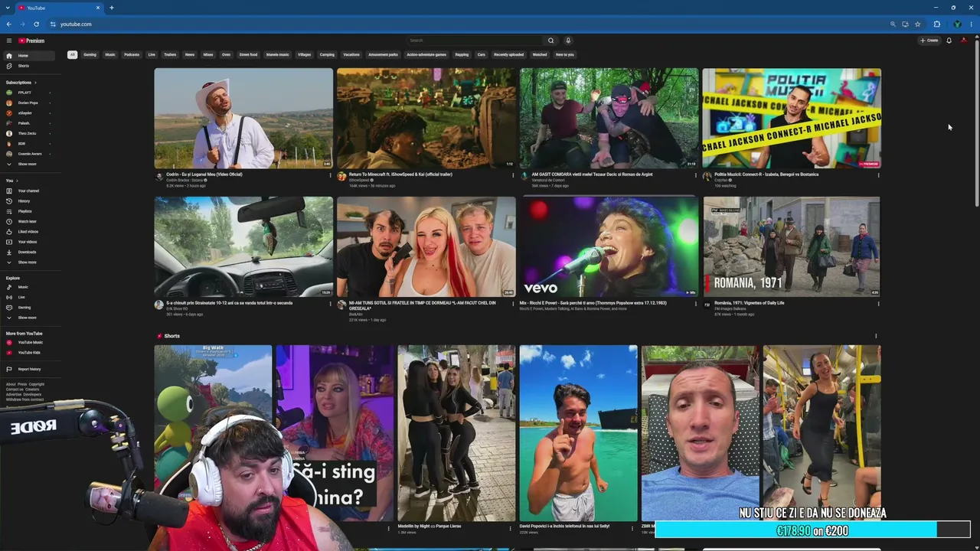
Task: Reload the page in browser toolbar
Action: (x=36, y=24)
